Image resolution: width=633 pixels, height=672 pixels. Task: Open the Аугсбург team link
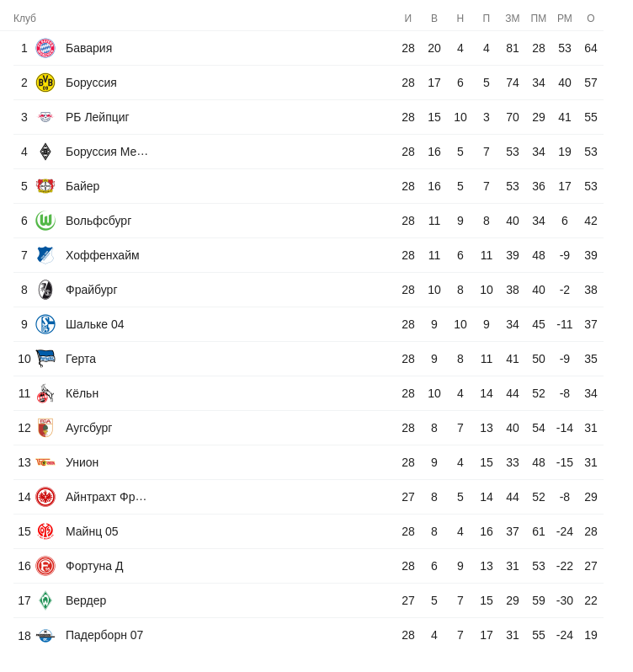[x=88, y=428]
